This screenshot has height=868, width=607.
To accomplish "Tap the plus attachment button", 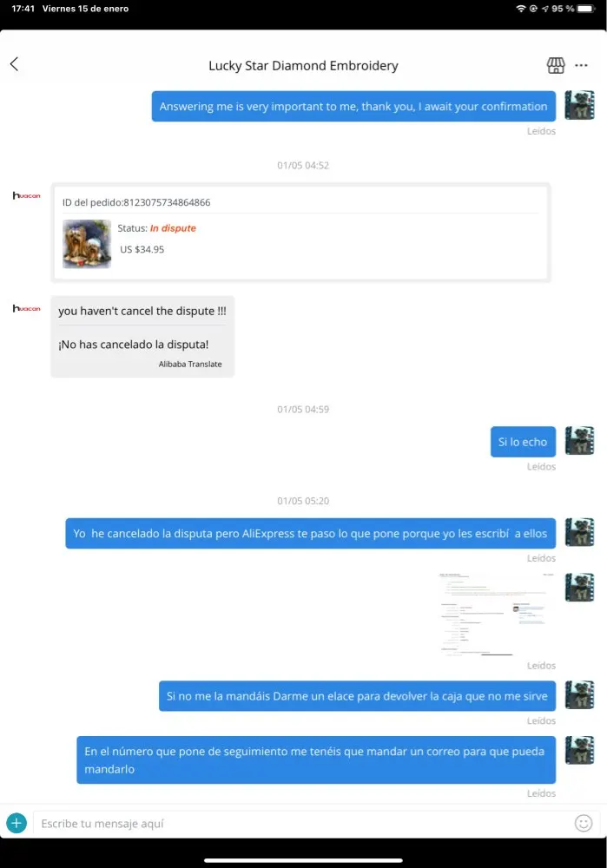I will [16, 823].
